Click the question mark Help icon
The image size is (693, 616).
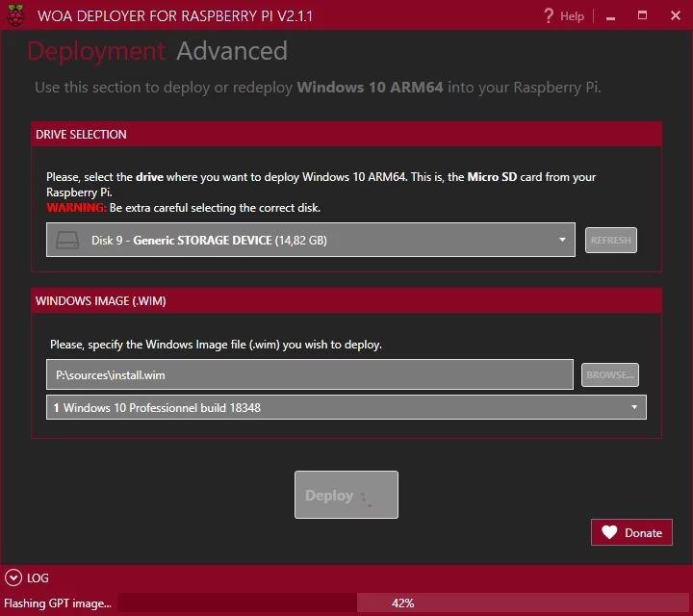point(548,16)
